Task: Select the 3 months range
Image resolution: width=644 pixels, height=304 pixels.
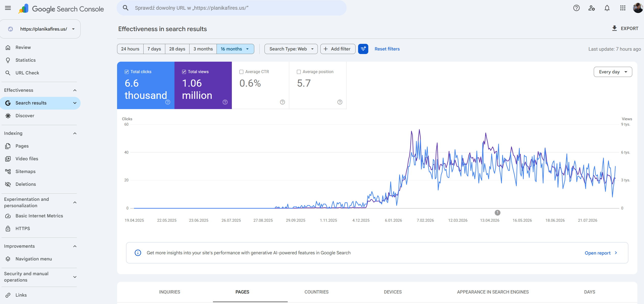Action: [203, 49]
